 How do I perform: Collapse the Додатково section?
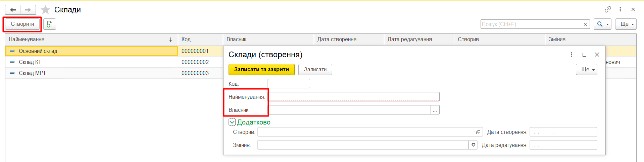point(232,122)
